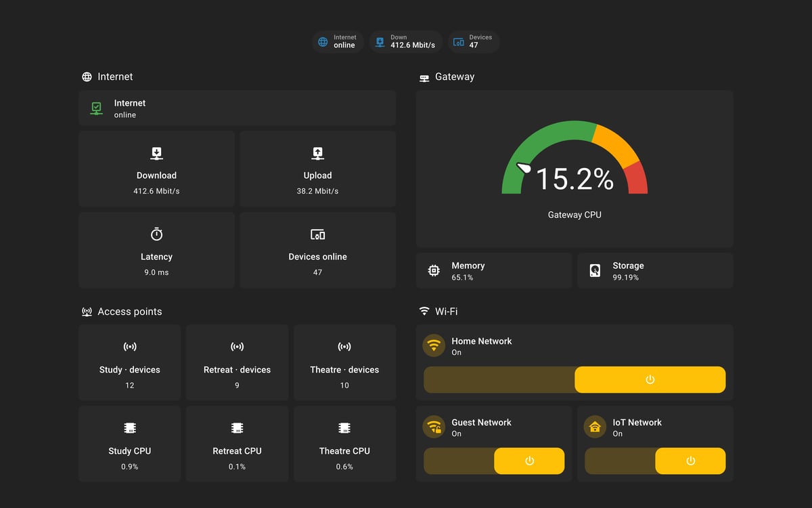Click the Gateway CPU gauge needle
812x508 pixels.
coord(524,167)
